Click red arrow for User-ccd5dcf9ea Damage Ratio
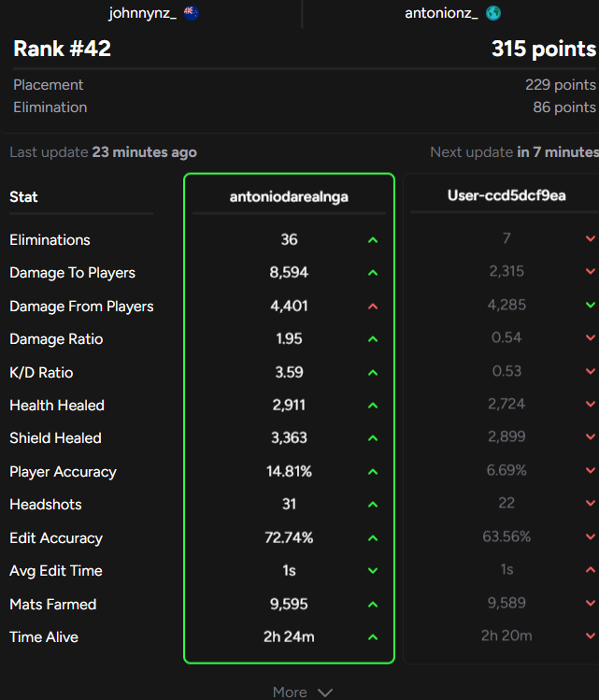The width and height of the screenshot is (599, 700). tap(591, 338)
